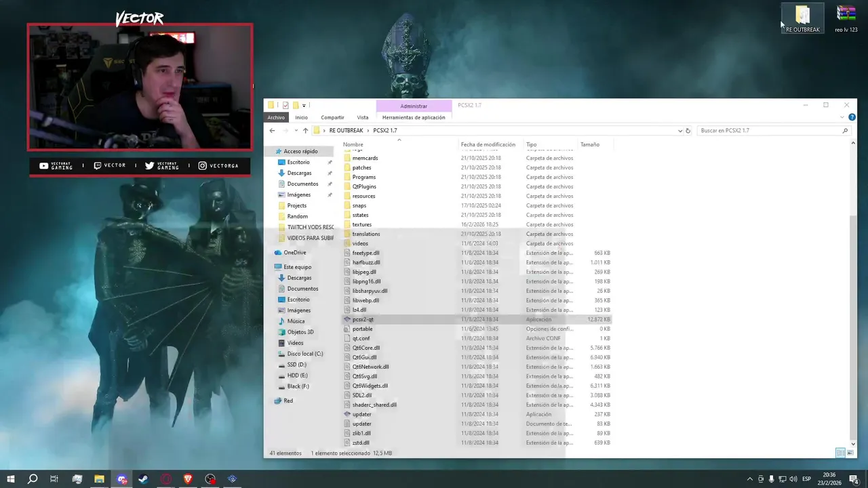868x488 pixels.
Task: Click the Administrar contextual tab
Action: coord(414,106)
